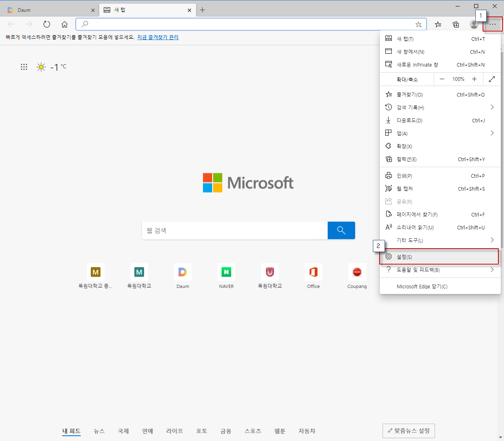The width and height of the screenshot is (504, 441).
Task: Click the 웹 검색 input field
Action: tap(234, 230)
